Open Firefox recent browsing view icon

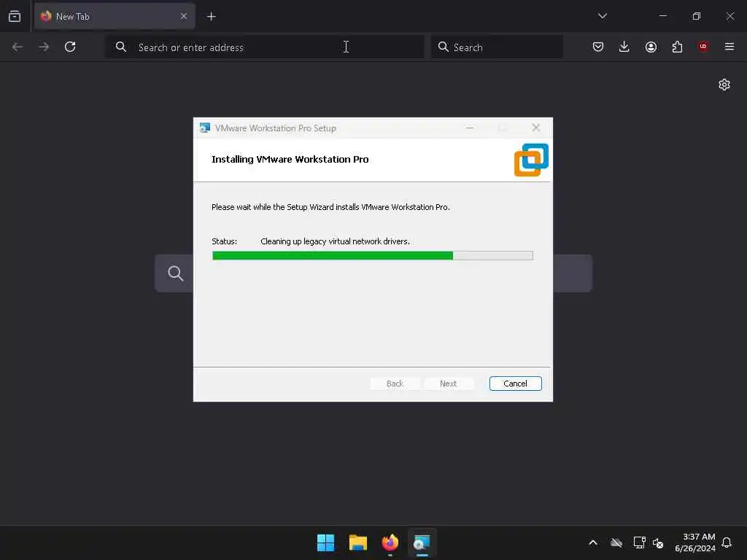[15, 16]
